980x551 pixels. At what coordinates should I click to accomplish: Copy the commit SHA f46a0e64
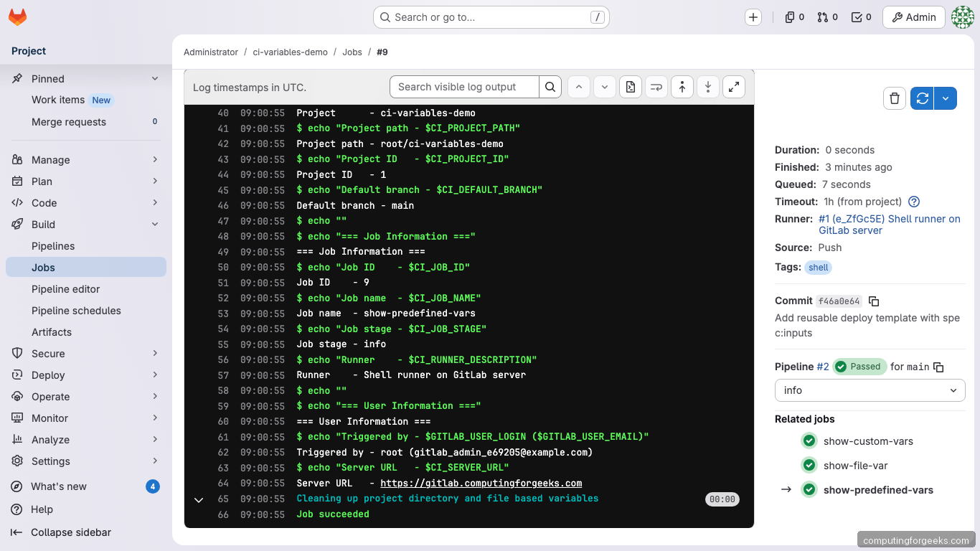[873, 301]
